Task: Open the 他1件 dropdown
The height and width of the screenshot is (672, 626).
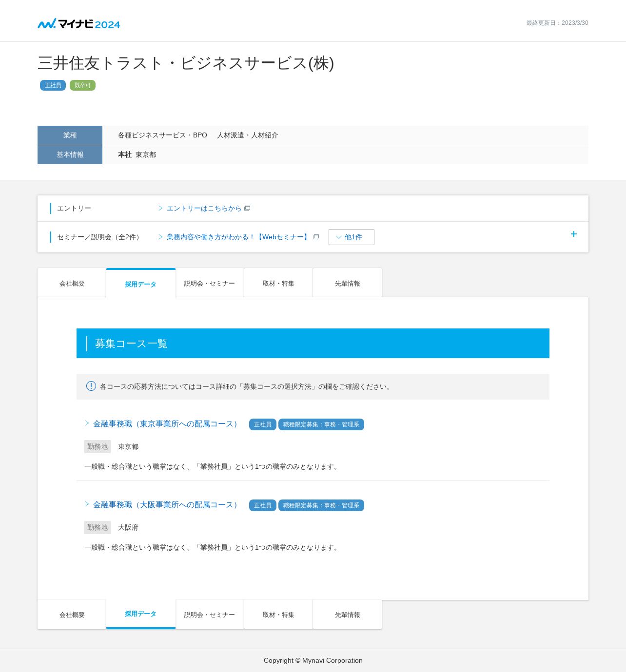Action: pos(352,237)
